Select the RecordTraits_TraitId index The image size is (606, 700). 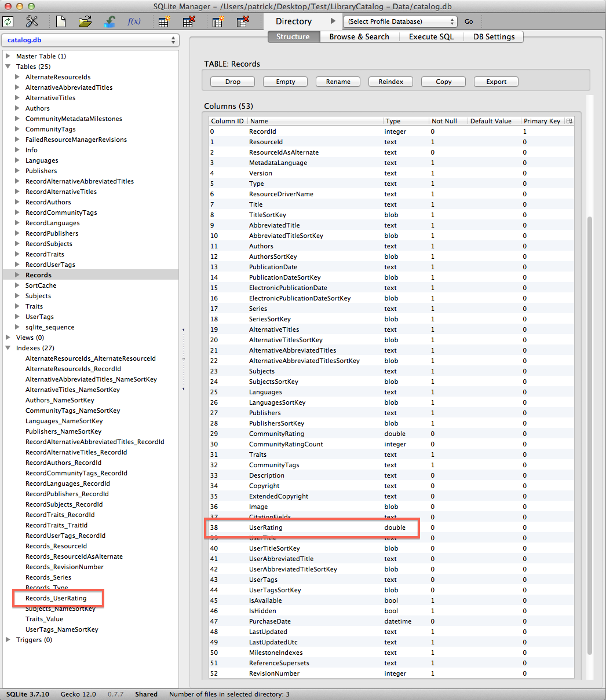coord(57,525)
